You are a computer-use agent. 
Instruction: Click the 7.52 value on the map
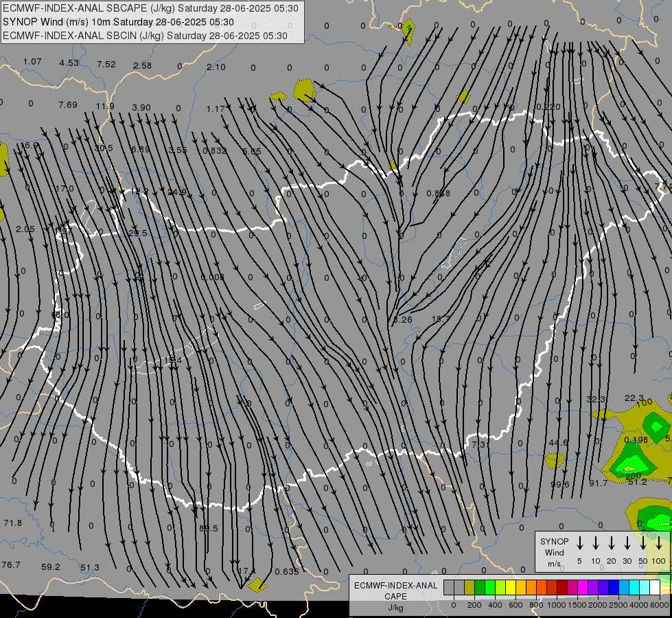[106, 65]
